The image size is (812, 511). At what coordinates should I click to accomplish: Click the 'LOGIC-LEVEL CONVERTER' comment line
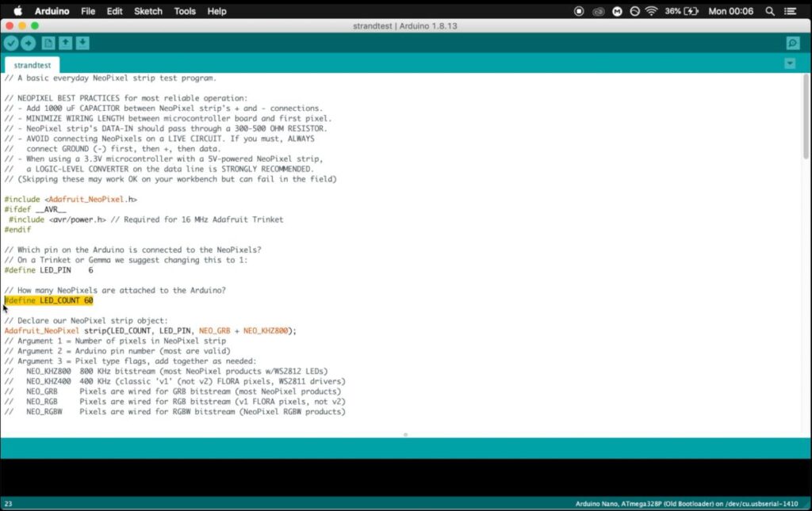pos(159,169)
